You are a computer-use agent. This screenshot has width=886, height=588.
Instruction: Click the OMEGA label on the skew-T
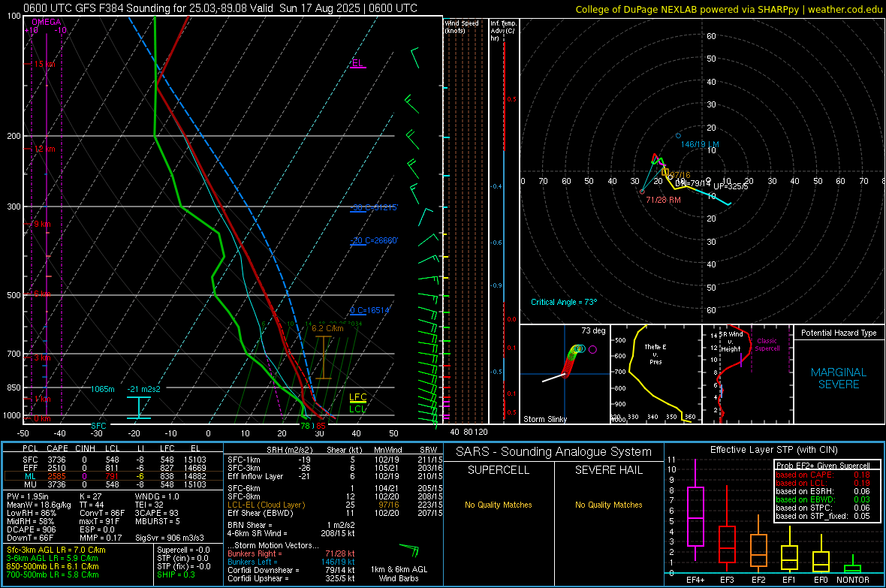[47, 22]
